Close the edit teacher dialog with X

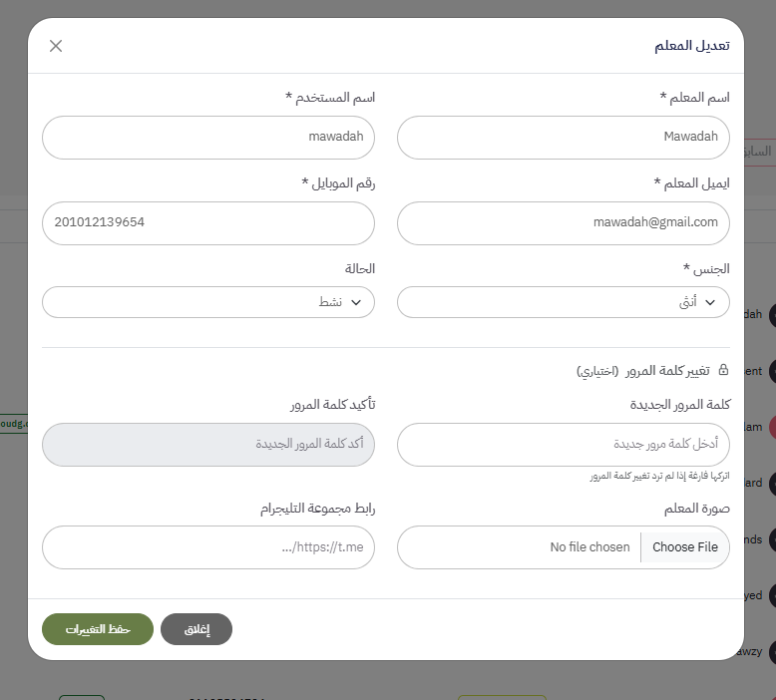[56, 46]
